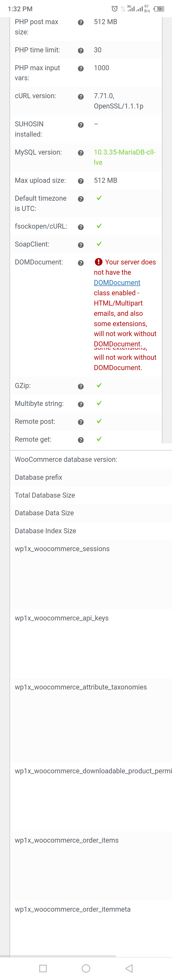
Task: Tap help icon beside PHP time limit
Action: (81, 51)
